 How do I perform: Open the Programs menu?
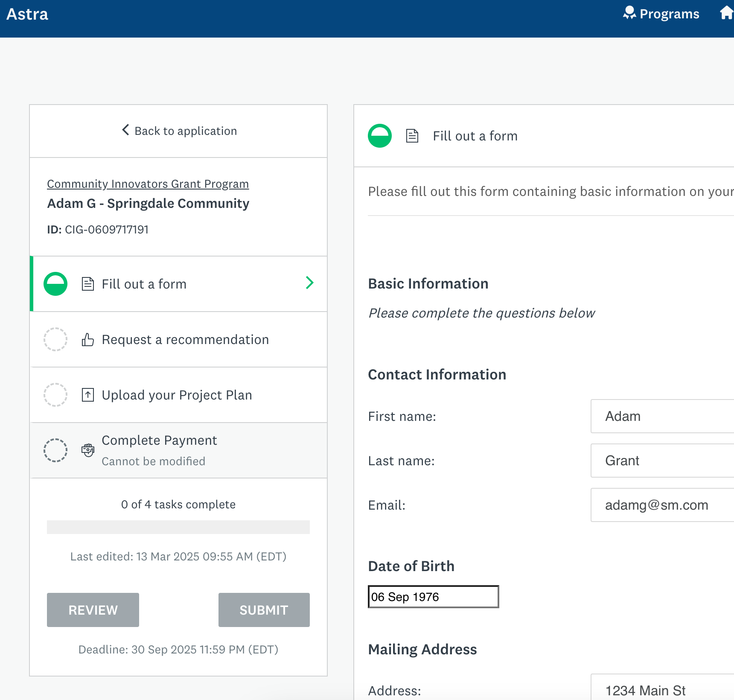661,13
